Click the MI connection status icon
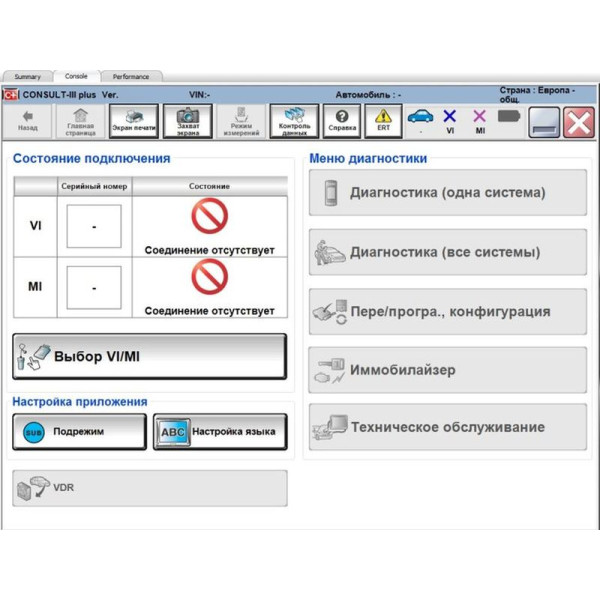600x600 pixels. (480, 120)
